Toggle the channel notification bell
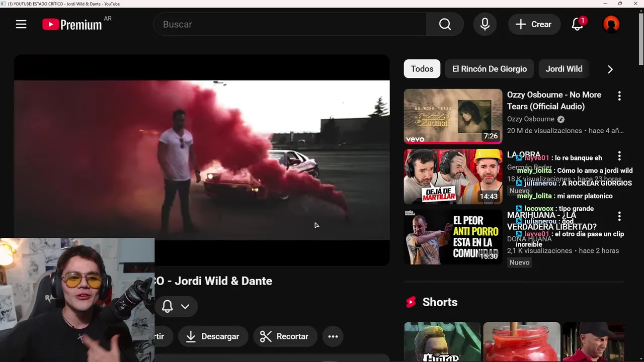This screenshot has width=644, height=362. (168, 306)
